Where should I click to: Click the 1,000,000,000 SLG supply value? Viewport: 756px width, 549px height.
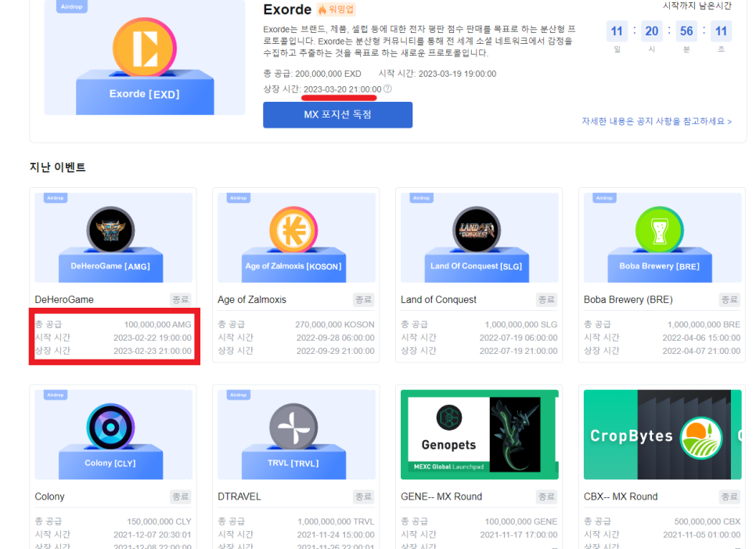520,325
